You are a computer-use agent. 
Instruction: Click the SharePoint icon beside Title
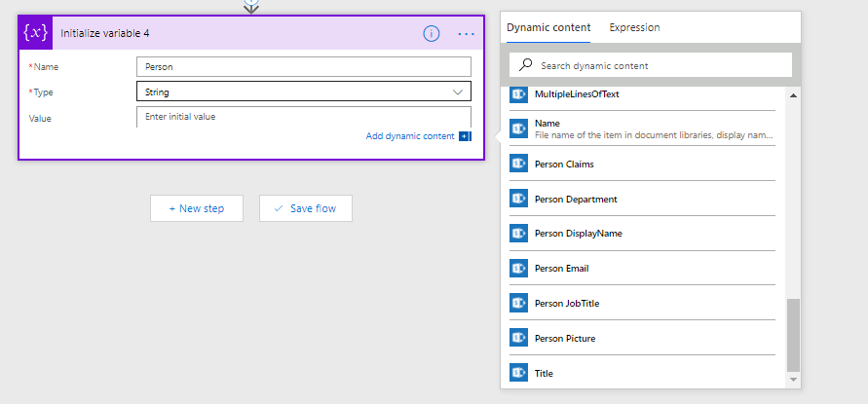518,373
